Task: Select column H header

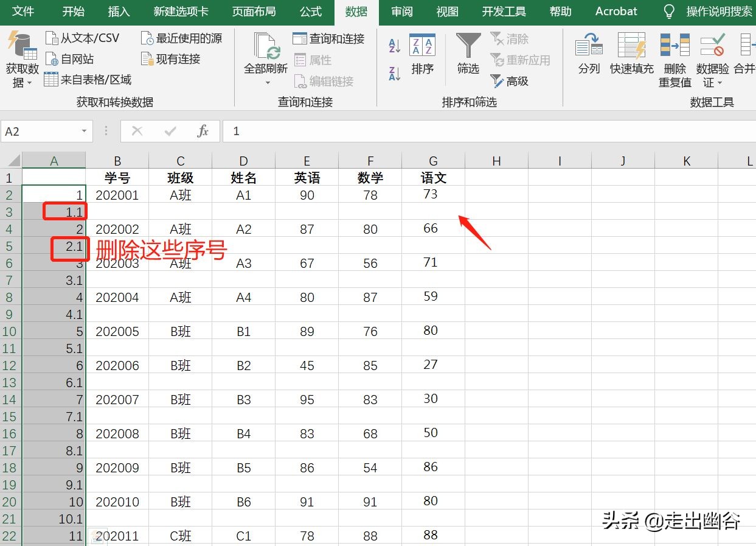Action: point(497,161)
